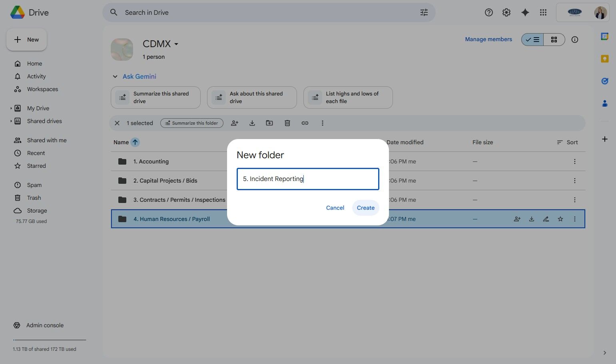Click the Google Drive logo
The width and height of the screenshot is (616, 364).
pos(18,12)
